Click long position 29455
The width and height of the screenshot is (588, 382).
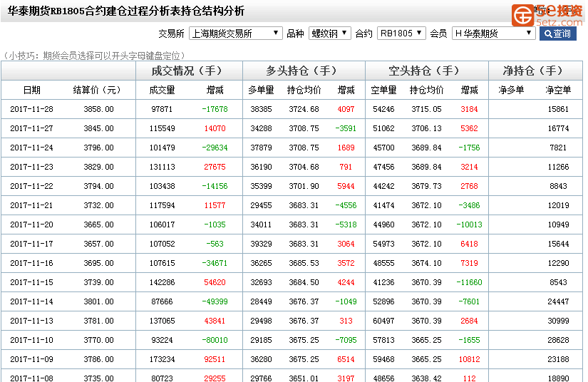pyautogui.click(x=261, y=205)
